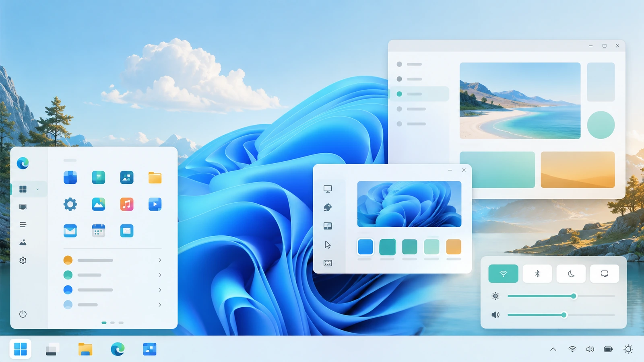Open the Calendar app in start menu
Image resolution: width=644 pixels, height=362 pixels.
tap(99, 231)
